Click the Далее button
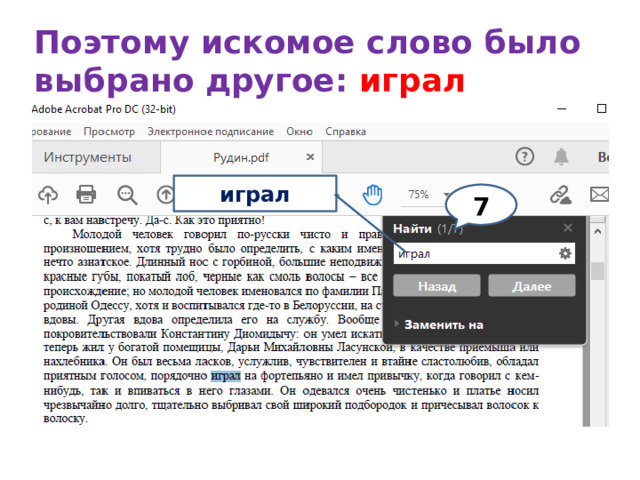Image resolution: width=640 pixels, height=480 pixels. (532, 286)
